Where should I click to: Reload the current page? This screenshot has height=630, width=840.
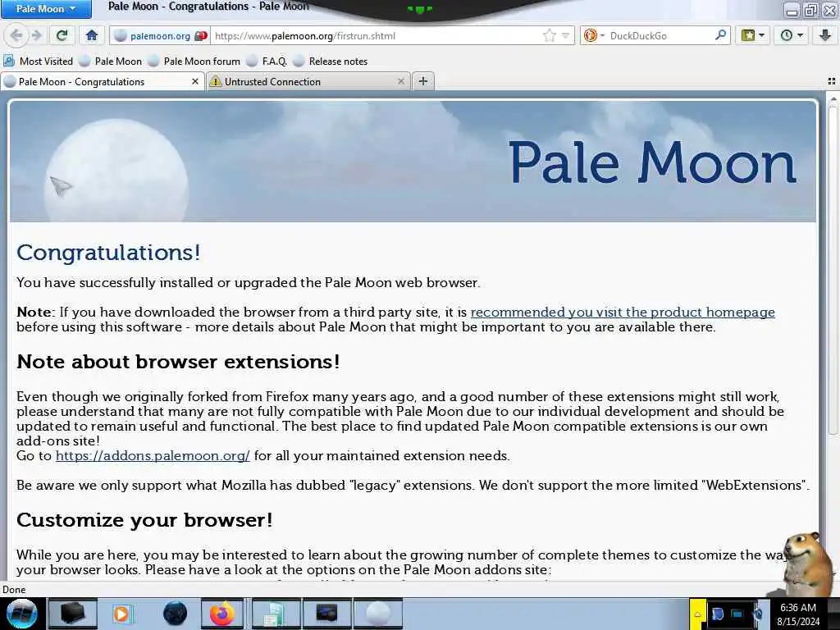(x=62, y=36)
